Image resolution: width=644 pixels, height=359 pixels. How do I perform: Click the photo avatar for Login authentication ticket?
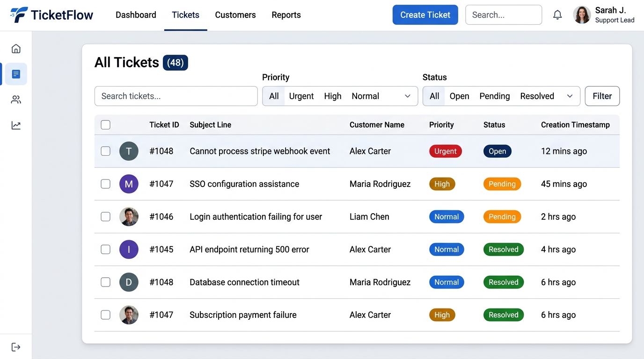pos(129,216)
